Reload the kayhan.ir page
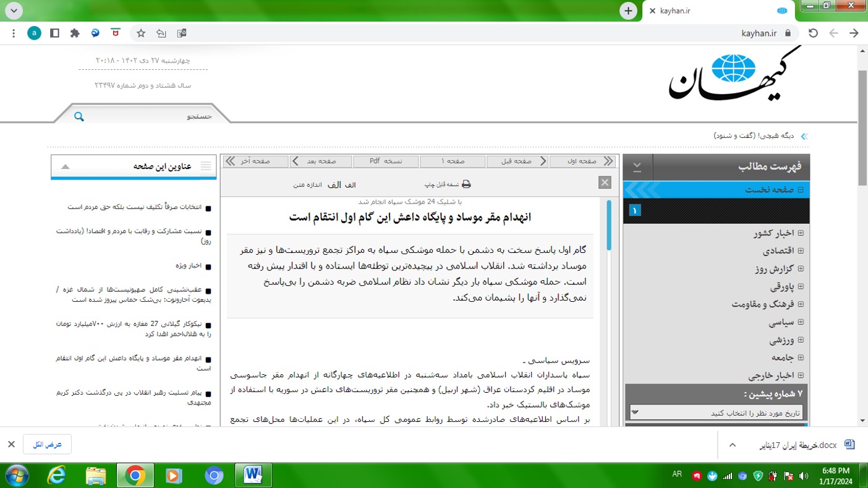 [813, 33]
